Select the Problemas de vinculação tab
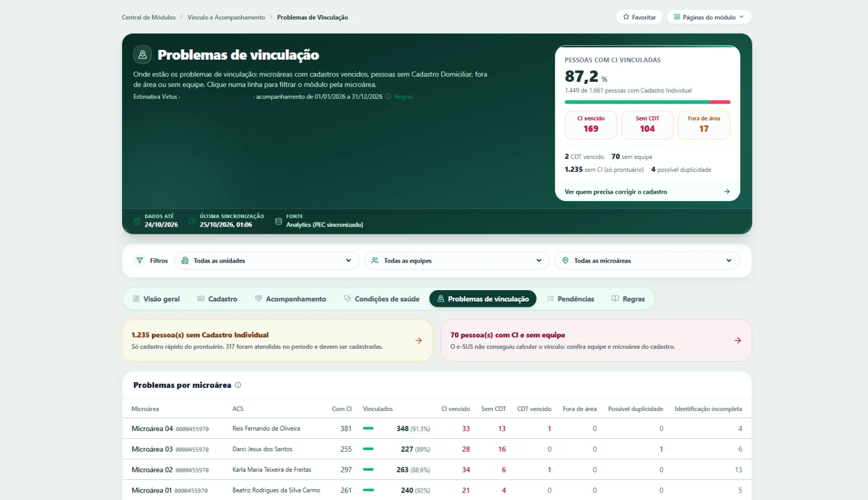This screenshot has width=868, height=500. 483,299
